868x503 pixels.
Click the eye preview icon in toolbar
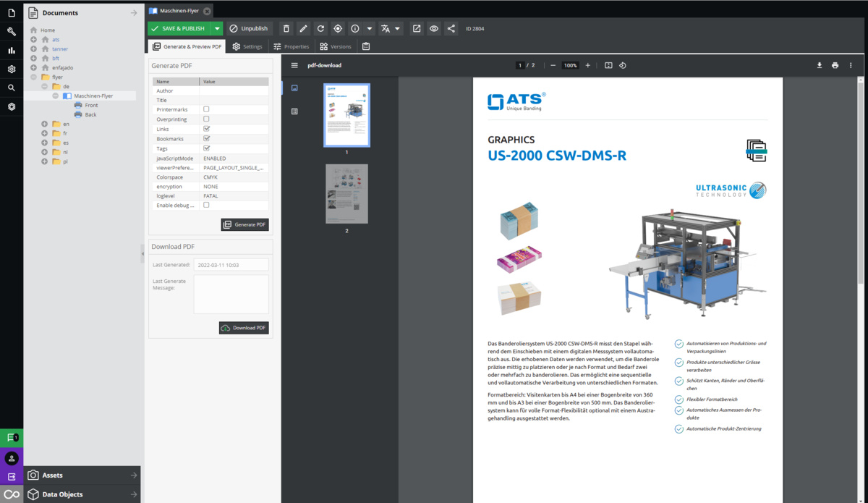[x=434, y=28]
